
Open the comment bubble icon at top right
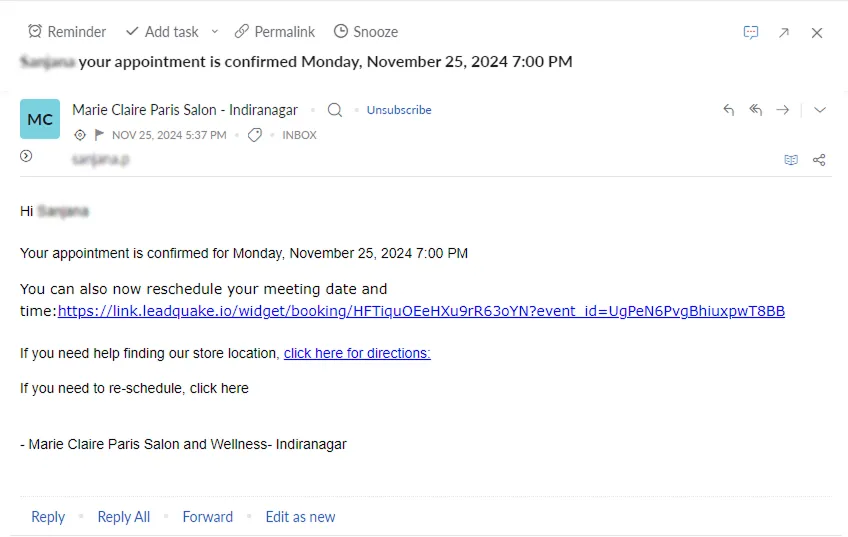(751, 32)
